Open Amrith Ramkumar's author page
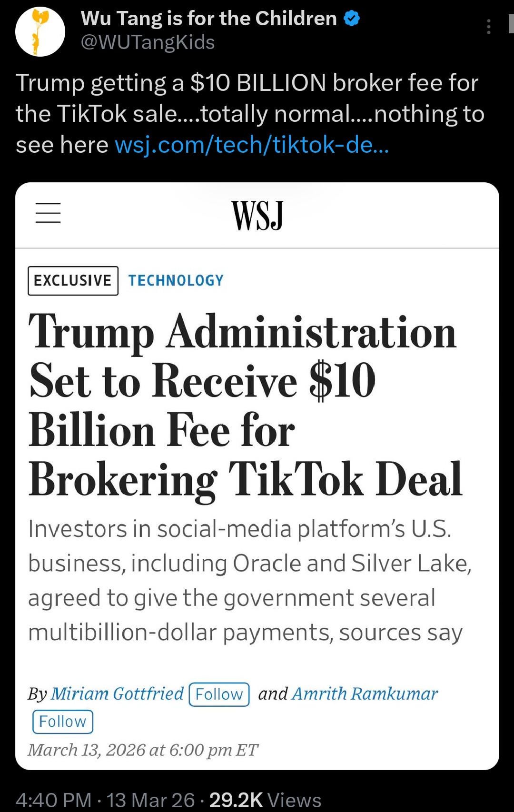This screenshot has width=514, height=812. (365, 693)
